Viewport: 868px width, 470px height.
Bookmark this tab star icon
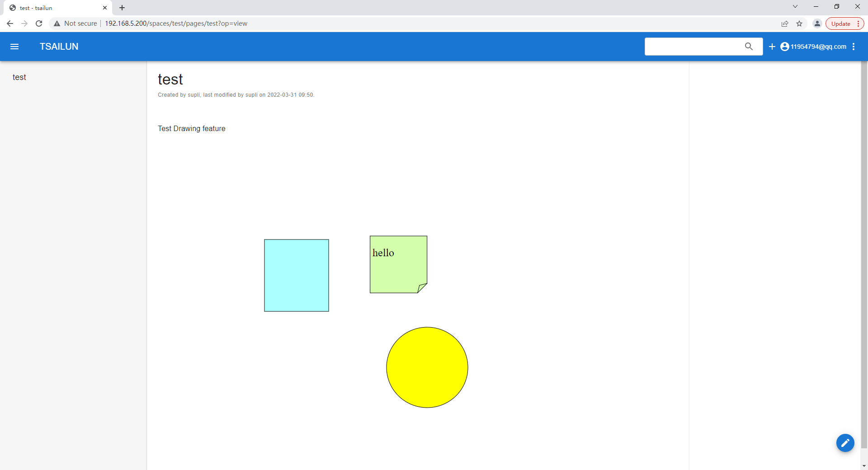point(799,23)
